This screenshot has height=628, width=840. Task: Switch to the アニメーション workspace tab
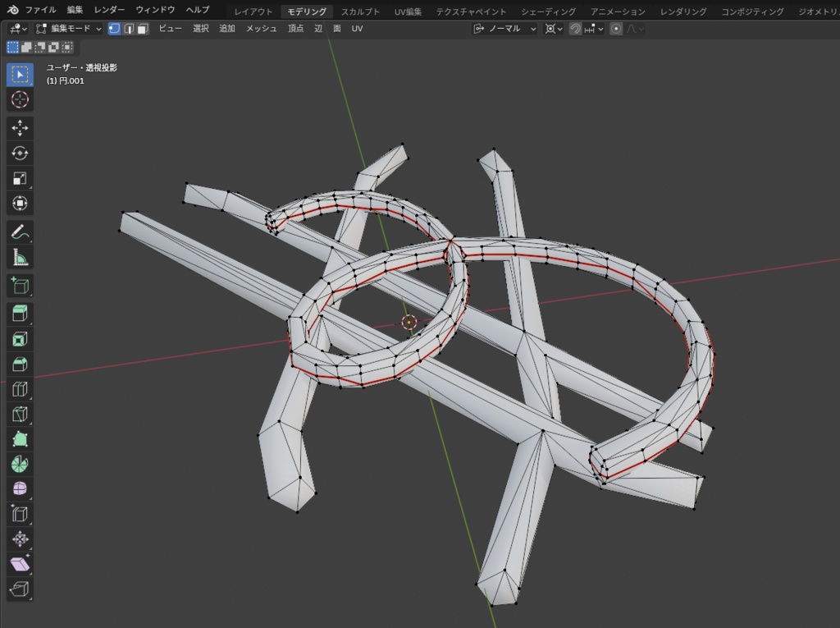pyautogui.click(x=619, y=11)
